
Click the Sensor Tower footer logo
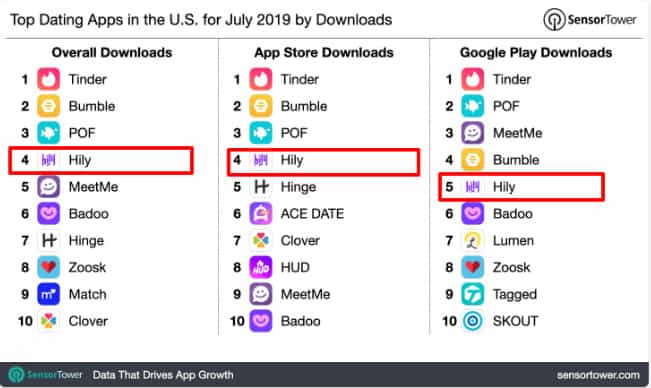[46, 375]
